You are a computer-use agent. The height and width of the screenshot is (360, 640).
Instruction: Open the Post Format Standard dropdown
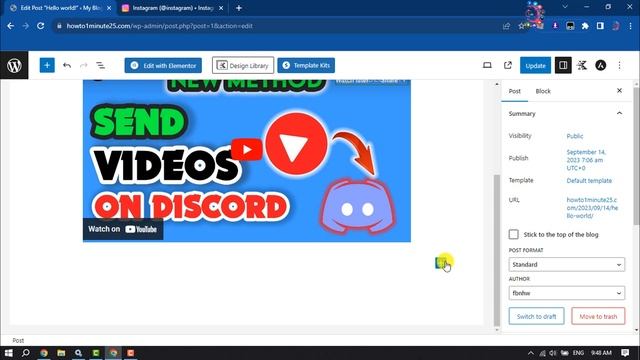[x=567, y=264]
